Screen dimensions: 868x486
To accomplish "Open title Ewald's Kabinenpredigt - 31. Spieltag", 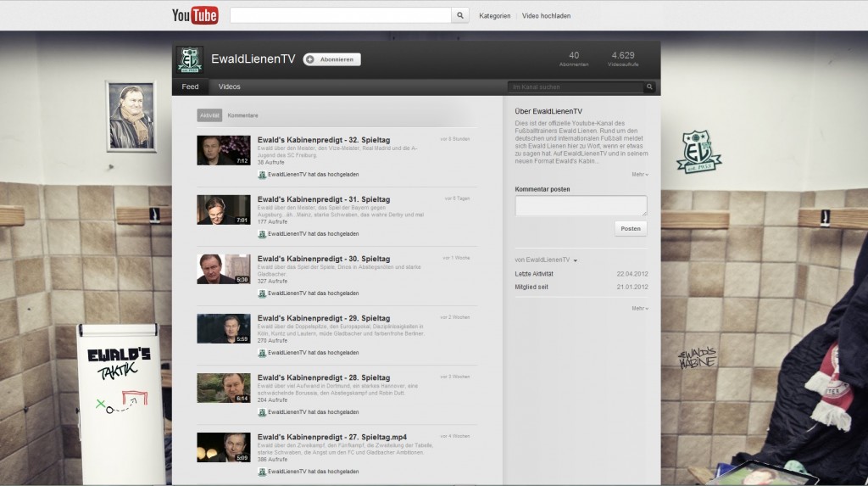I will pyautogui.click(x=323, y=199).
